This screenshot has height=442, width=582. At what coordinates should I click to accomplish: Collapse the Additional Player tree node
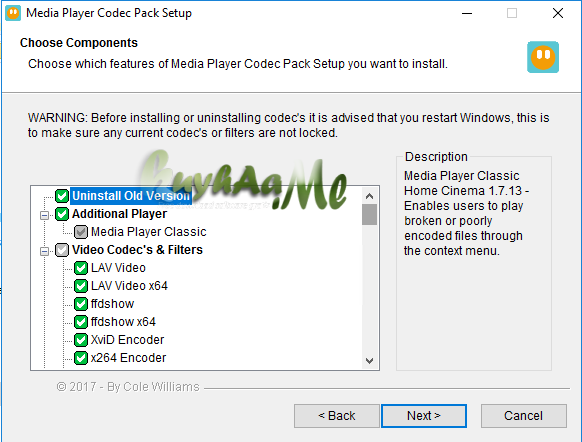click(44, 215)
